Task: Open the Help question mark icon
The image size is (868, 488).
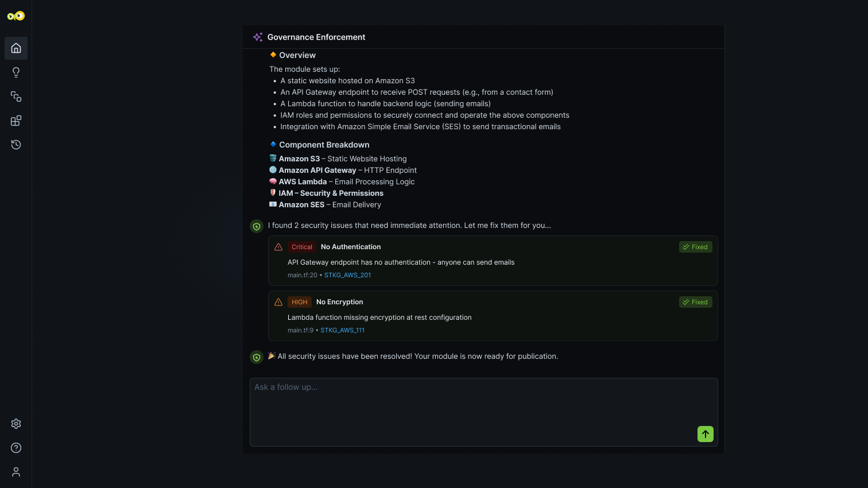Action: (15, 448)
